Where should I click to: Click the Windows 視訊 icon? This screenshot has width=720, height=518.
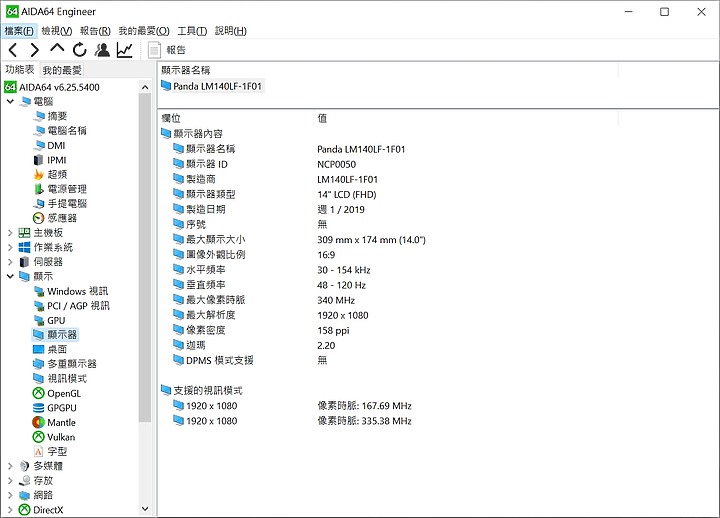pos(39,291)
